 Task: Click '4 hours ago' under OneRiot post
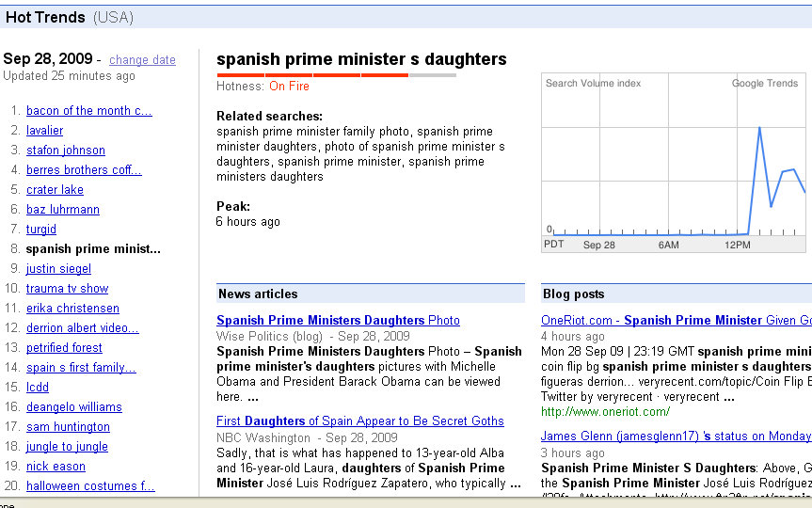[573, 337]
